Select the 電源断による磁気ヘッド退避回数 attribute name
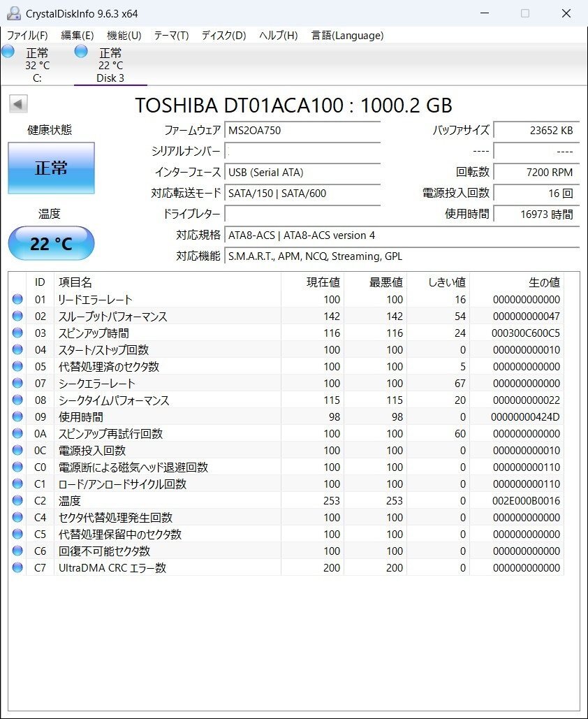The image size is (588, 719). pos(133,467)
